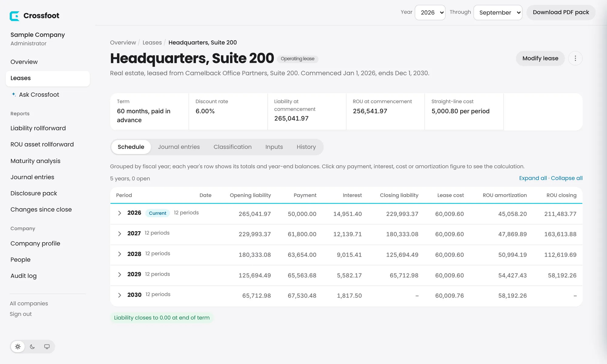Open Liability rollforward report
The image size is (607, 364).
38,128
